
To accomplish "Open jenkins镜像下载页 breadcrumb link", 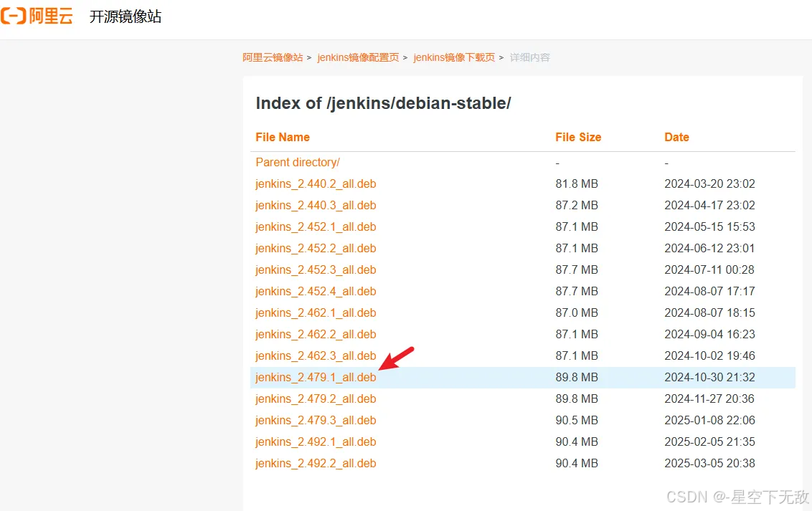I will click(454, 57).
